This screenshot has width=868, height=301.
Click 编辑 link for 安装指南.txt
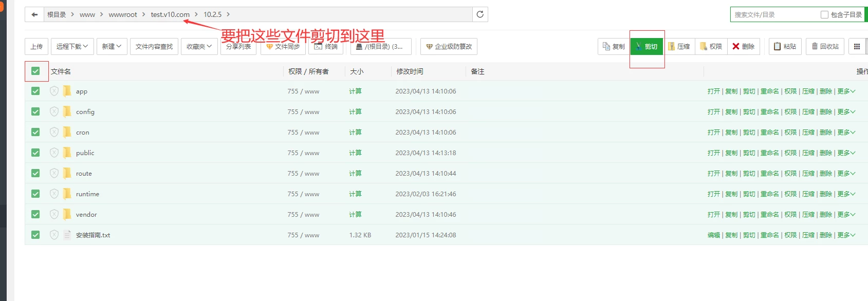tap(713, 235)
